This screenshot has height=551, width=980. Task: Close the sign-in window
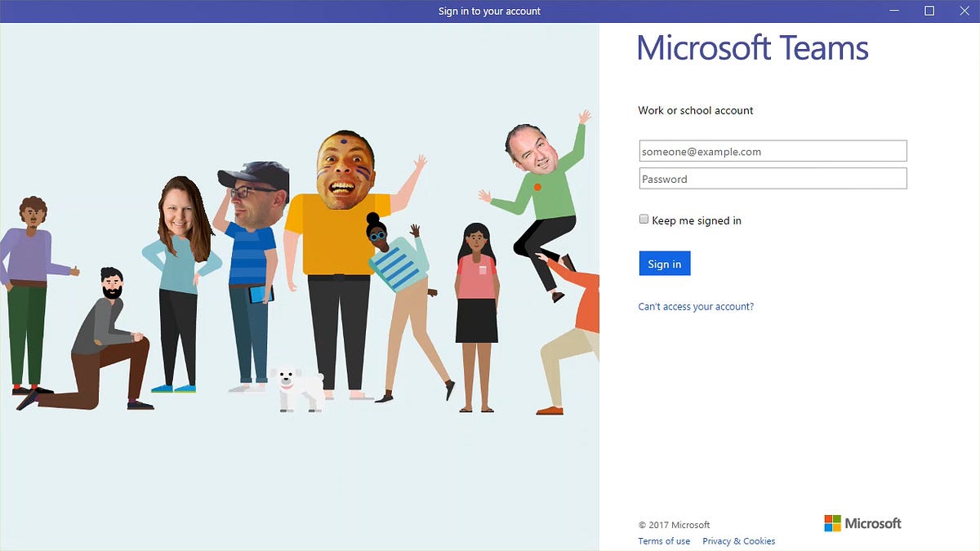coord(964,11)
